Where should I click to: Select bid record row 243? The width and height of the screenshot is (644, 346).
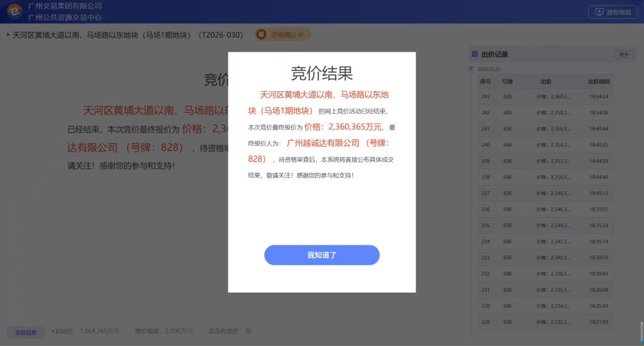546,97
